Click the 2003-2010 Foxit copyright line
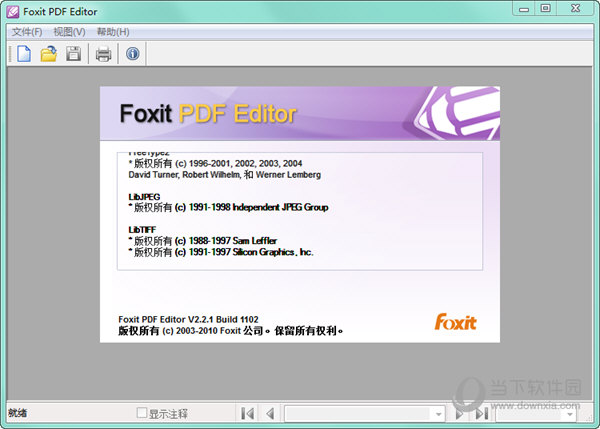Screen dimensions: 600x429 [x=230, y=331]
